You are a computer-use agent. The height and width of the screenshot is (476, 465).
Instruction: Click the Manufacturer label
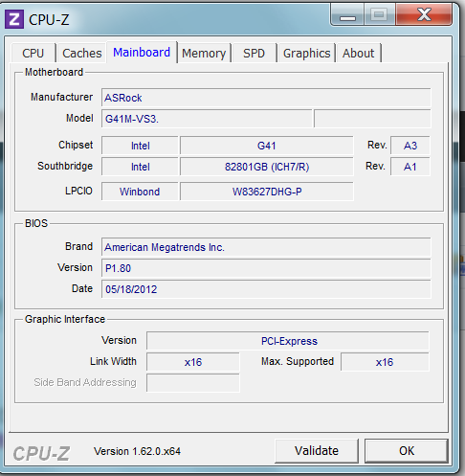click(61, 97)
